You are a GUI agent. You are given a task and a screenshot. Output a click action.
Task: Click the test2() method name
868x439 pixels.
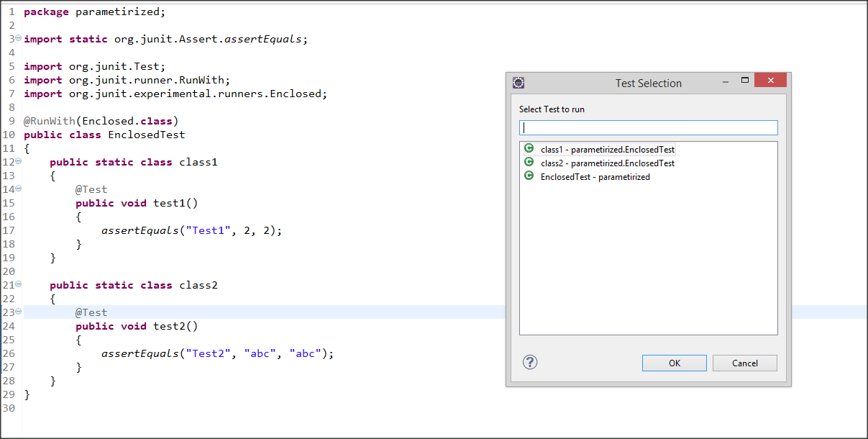[175, 326]
